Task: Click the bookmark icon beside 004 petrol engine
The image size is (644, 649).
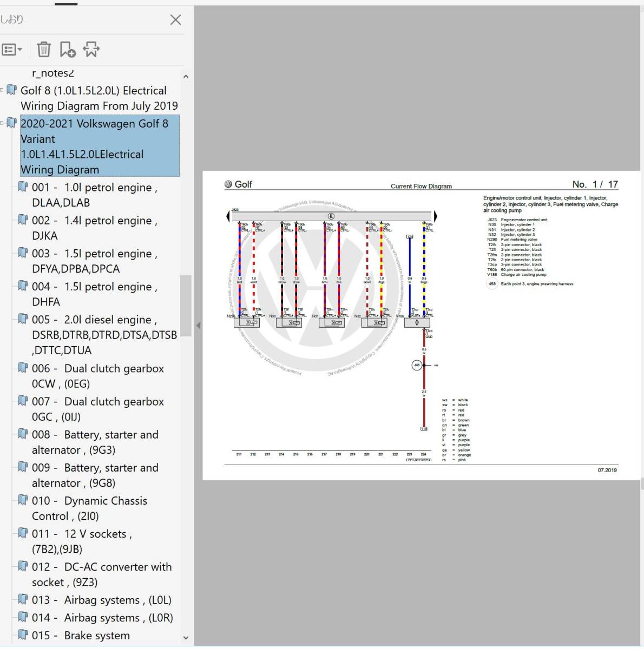Action: [23, 286]
